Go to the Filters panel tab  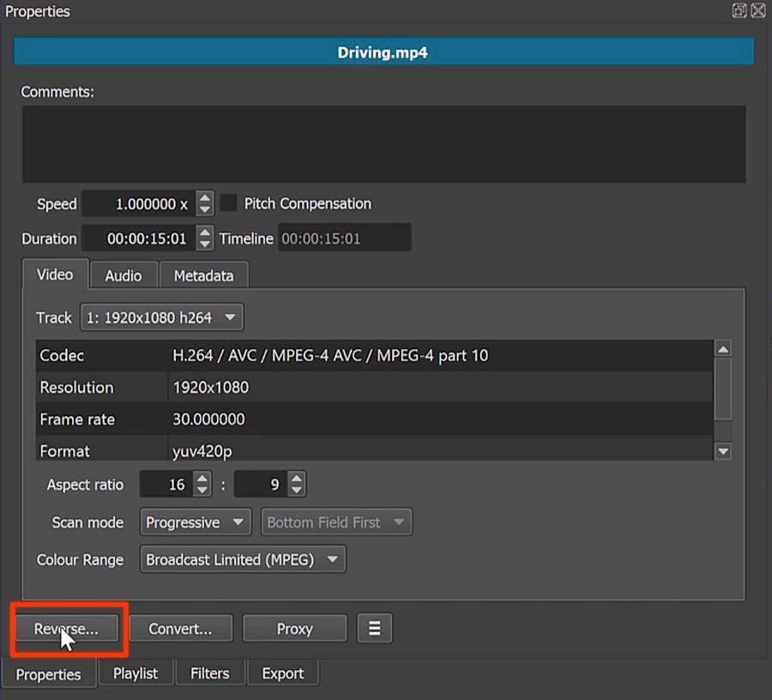210,673
